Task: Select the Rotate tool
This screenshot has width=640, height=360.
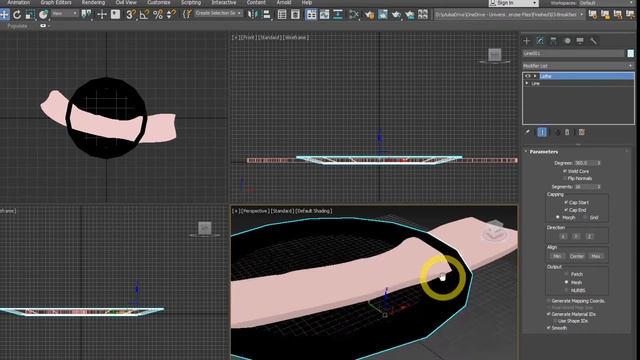Action: [17, 15]
